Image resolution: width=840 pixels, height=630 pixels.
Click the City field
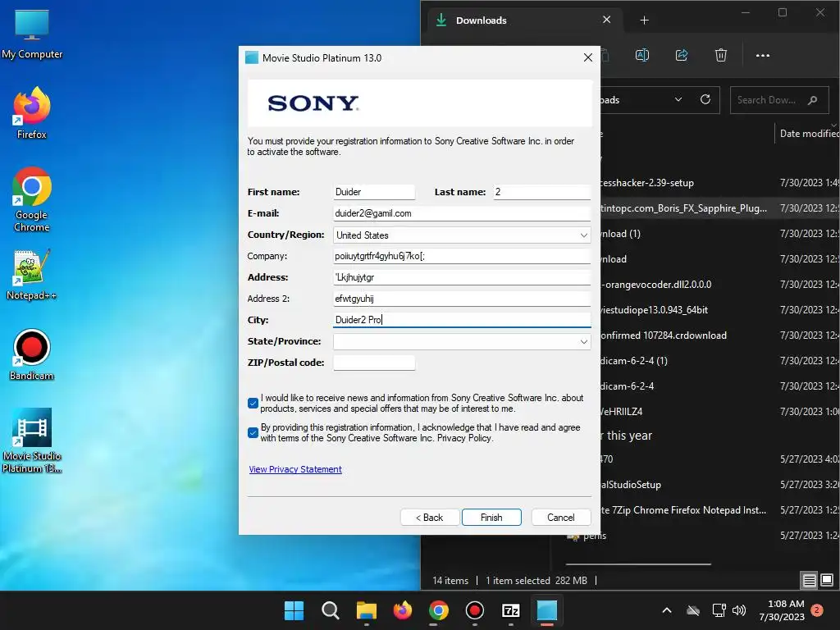462,320
